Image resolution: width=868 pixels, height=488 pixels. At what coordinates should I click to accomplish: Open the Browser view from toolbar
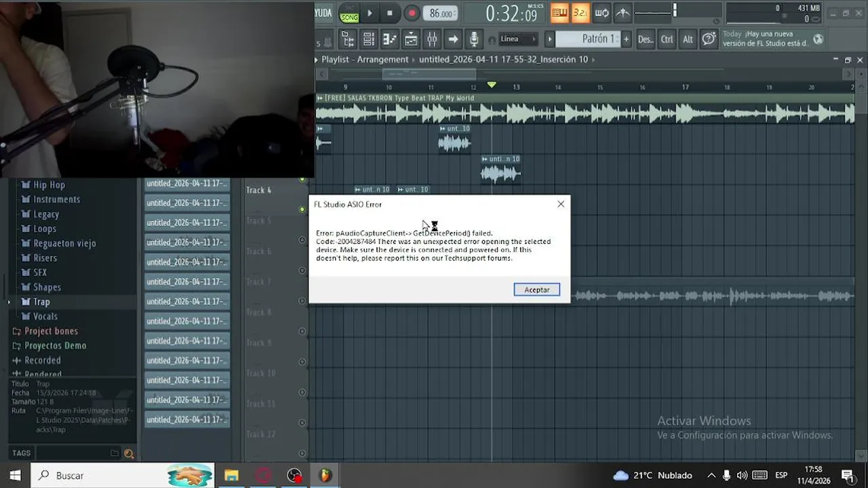(x=348, y=39)
